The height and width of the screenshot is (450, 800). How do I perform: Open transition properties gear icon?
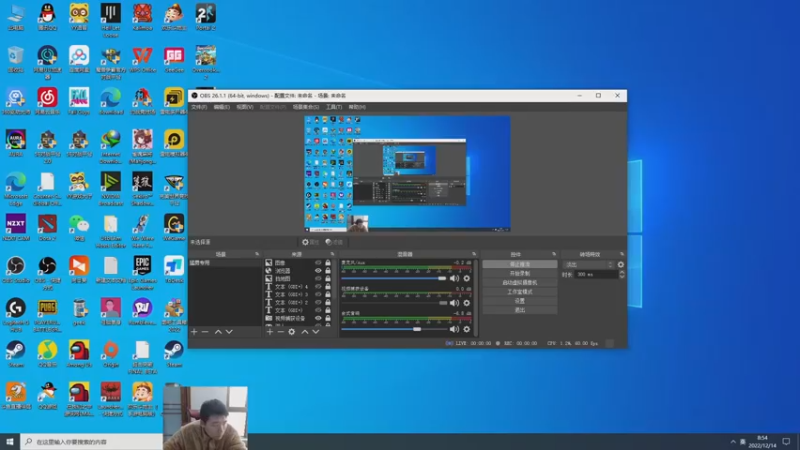(620, 264)
